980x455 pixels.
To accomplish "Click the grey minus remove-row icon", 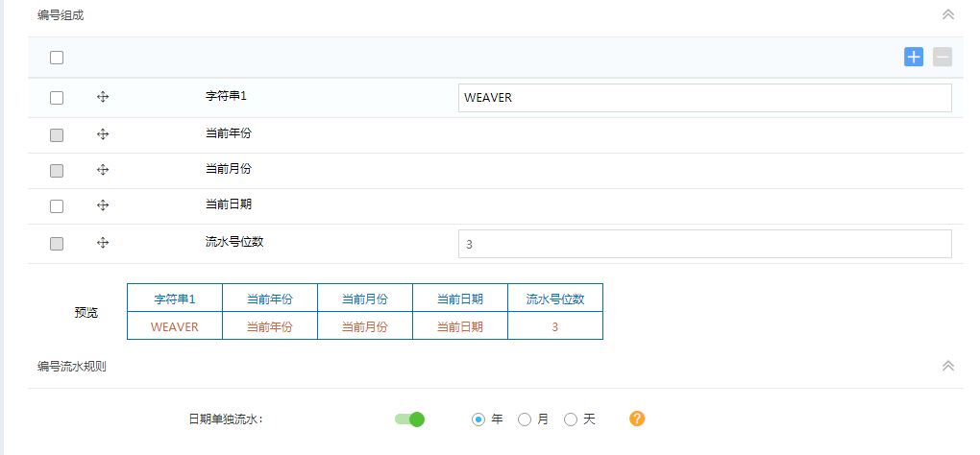I will tap(943, 57).
